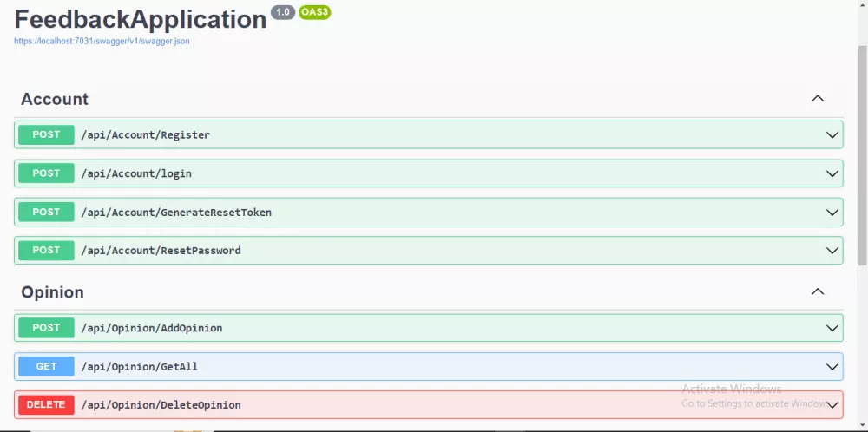Collapse the Opinion section chevron

coord(818,291)
